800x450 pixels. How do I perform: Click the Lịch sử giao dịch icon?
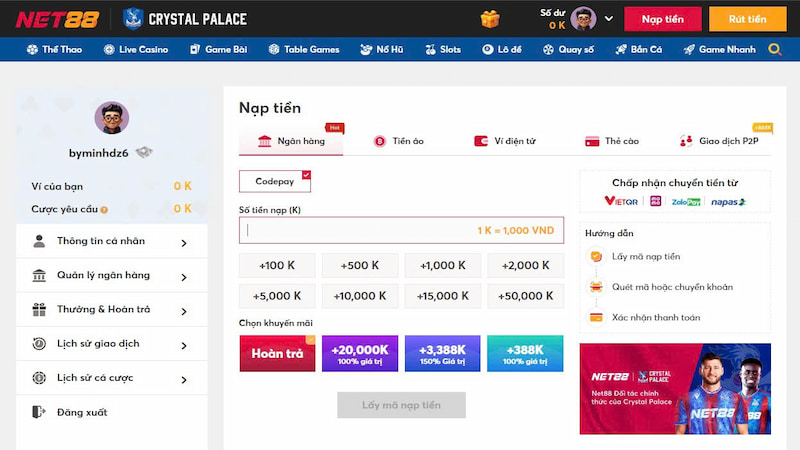tap(39, 343)
